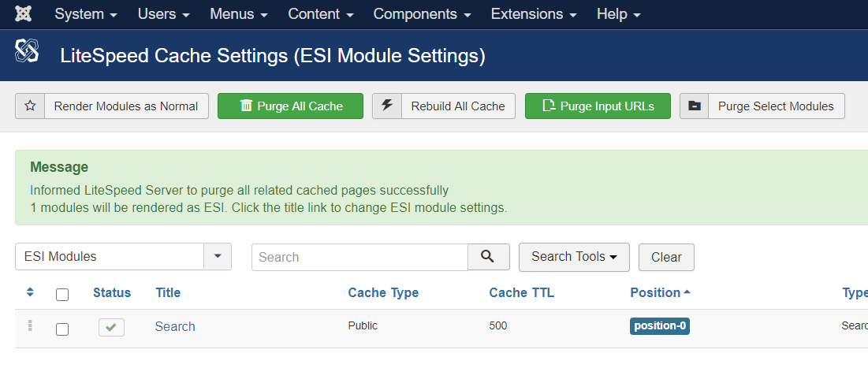The height and width of the screenshot is (368, 868).
Task: Click the Purge Select Modules button
Action: click(762, 106)
